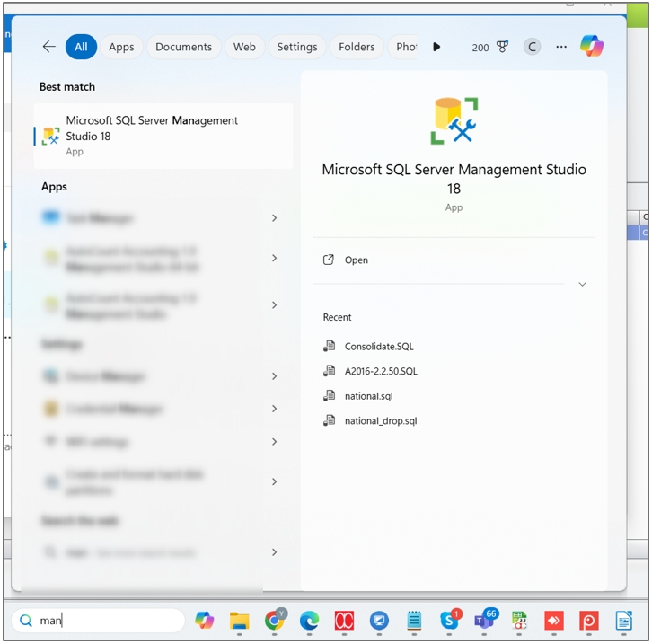Click the magnifier icon in taskbar search
Viewport: 652px width, 644px height.
coord(26,621)
